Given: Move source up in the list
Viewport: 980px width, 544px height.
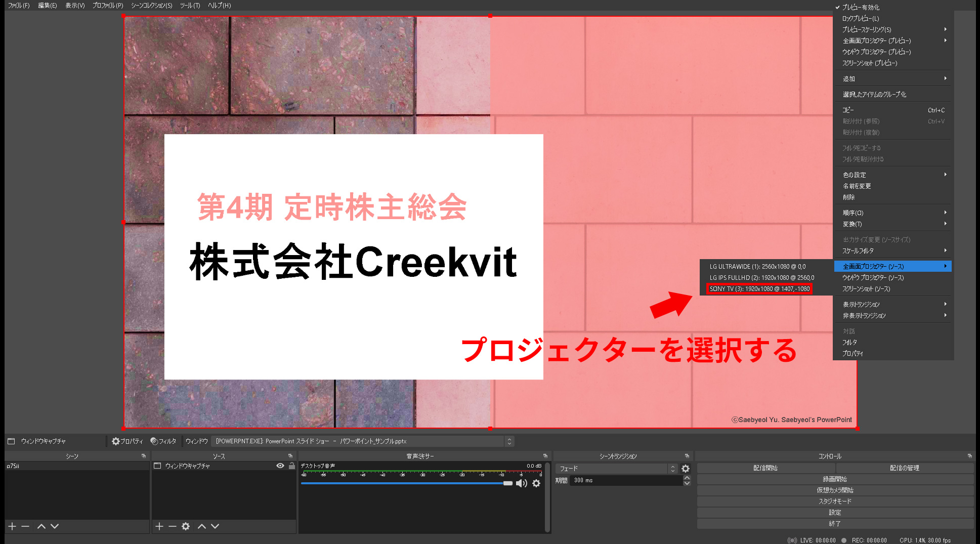Looking at the screenshot, I should tap(202, 526).
